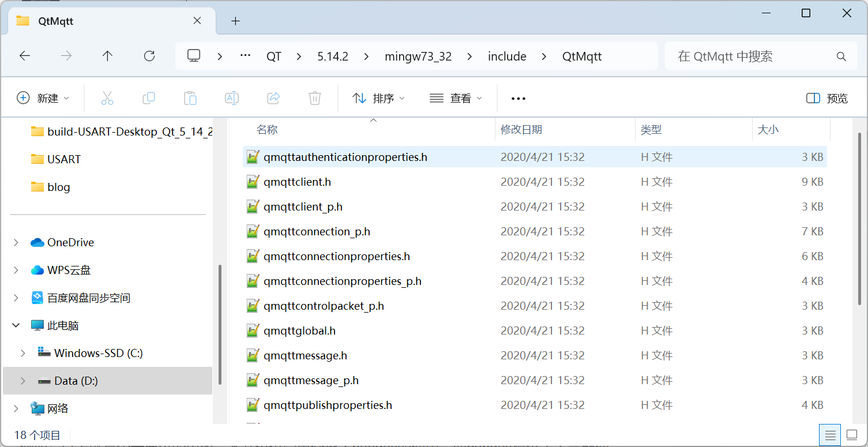Open build-USART-Desktop_Qt folder in sidebar
Image resolution: width=868 pixels, height=447 pixels.
point(121,132)
